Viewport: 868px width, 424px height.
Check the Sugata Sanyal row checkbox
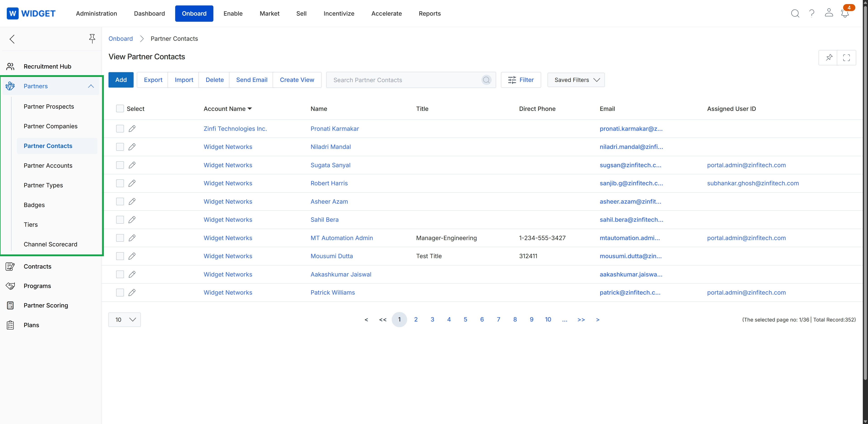120,165
